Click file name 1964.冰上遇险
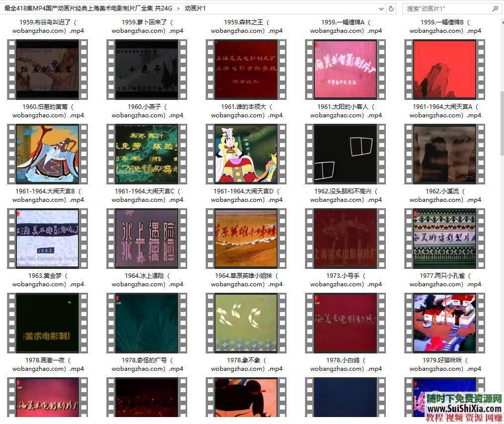 pyautogui.click(x=147, y=280)
